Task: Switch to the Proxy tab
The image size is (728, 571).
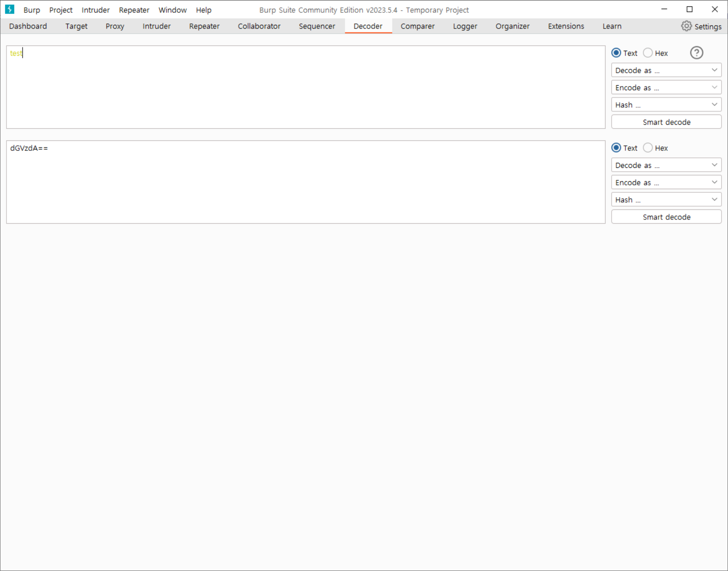Action: pos(115,26)
